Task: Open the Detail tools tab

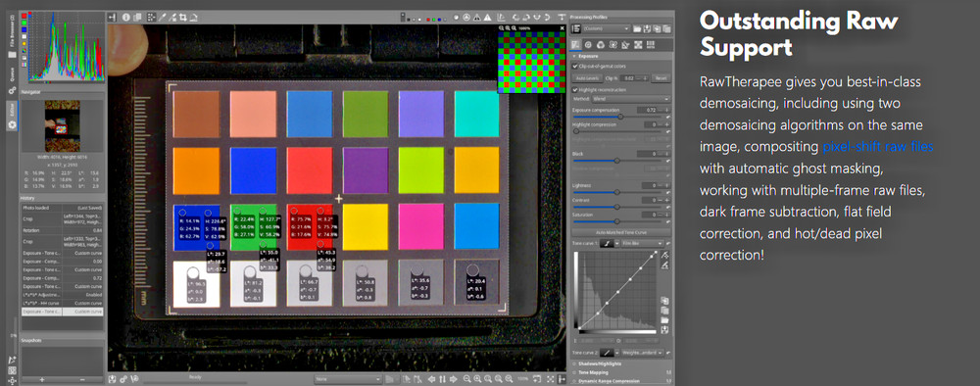Action: tap(588, 45)
